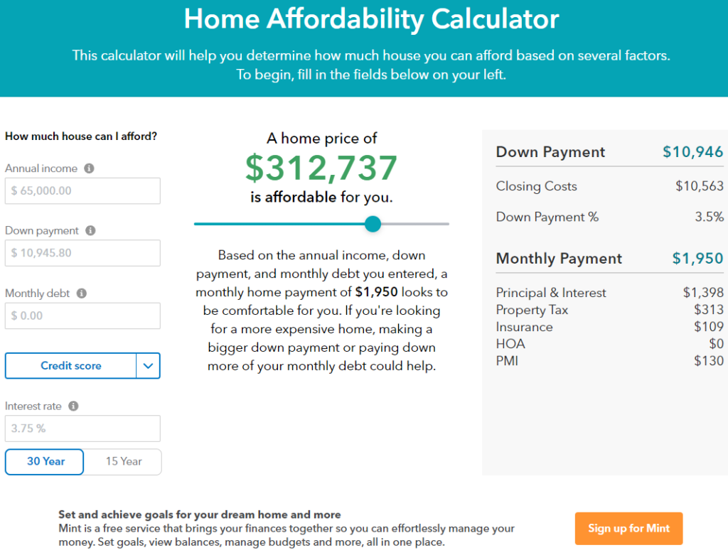Image resolution: width=728 pixels, height=560 pixels.
Task: Click the home price slider handle
Action: (373, 224)
